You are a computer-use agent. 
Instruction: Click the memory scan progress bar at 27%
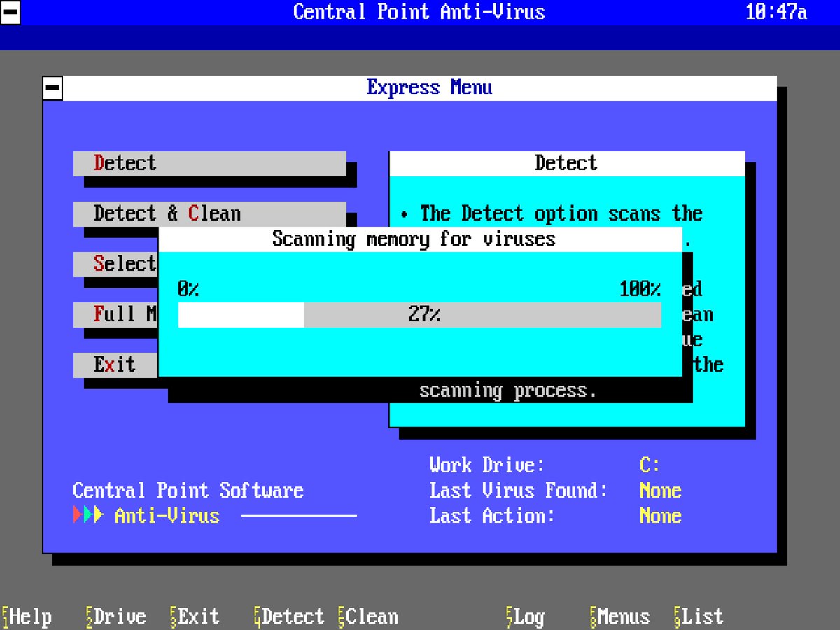tap(420, 315)
